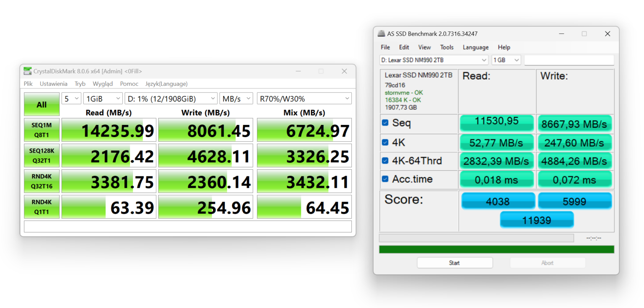This screenshot has width=644, height=308.
Task: Click the AS SSD Benchmark title bar icon
Action: [382, 34]
